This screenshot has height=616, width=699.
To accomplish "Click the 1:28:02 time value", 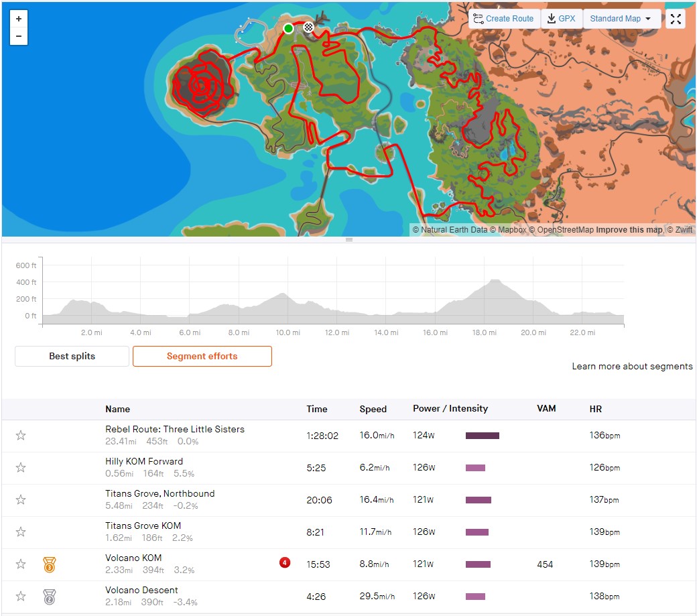I will (x=322, y=436).
